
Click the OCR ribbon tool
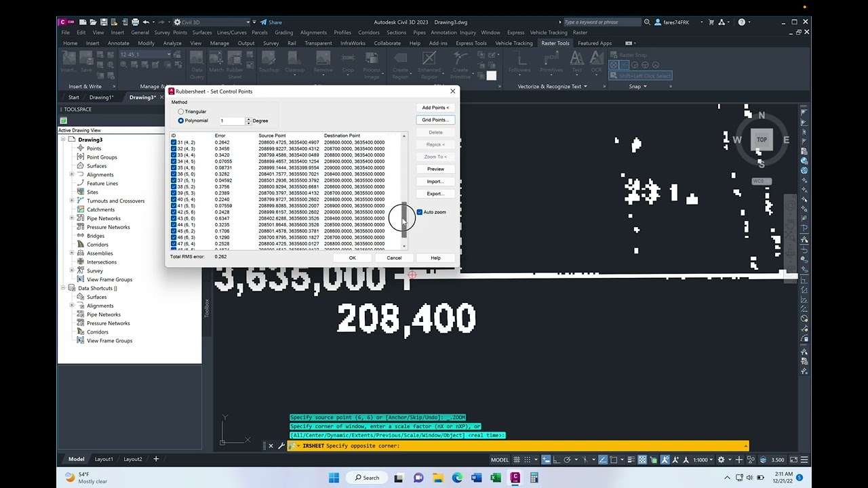(596, 62)
